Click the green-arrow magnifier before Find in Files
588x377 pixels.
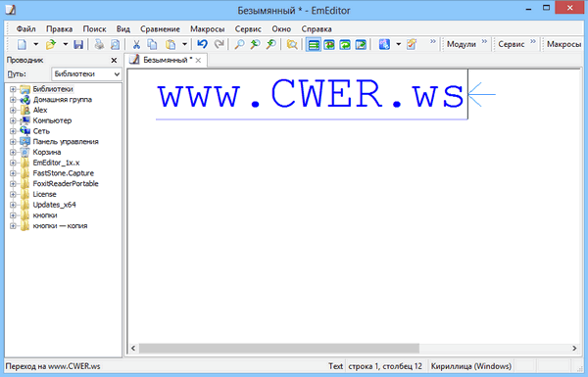click(x=270, y=45)
